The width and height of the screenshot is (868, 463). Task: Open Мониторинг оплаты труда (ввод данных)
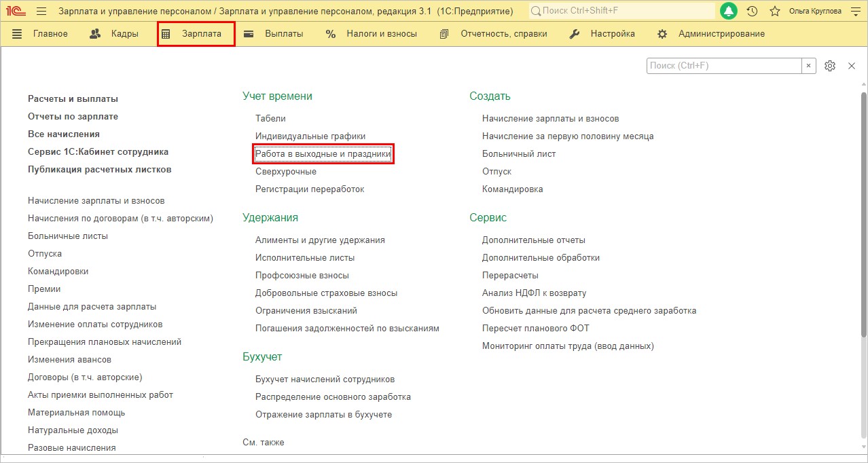point(568,346)
